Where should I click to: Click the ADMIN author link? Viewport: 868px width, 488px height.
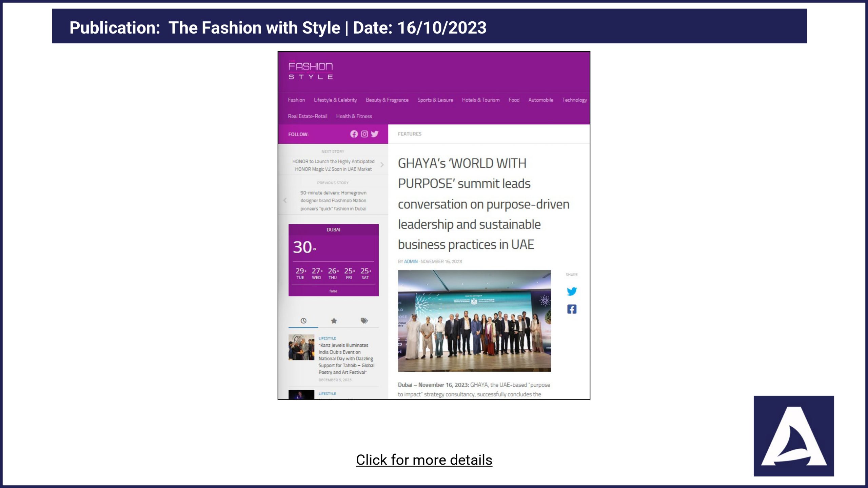411,262
